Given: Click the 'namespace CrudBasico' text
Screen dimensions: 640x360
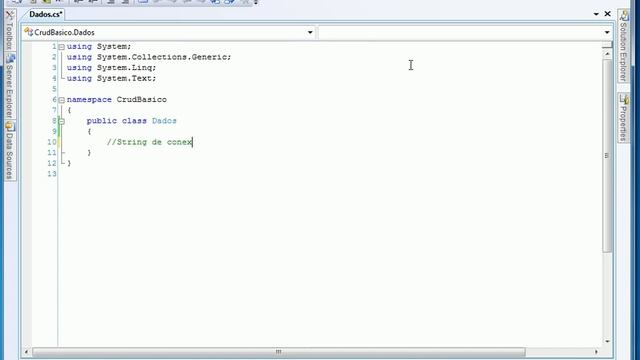Looking at the screenshot, I should (117, 100).
